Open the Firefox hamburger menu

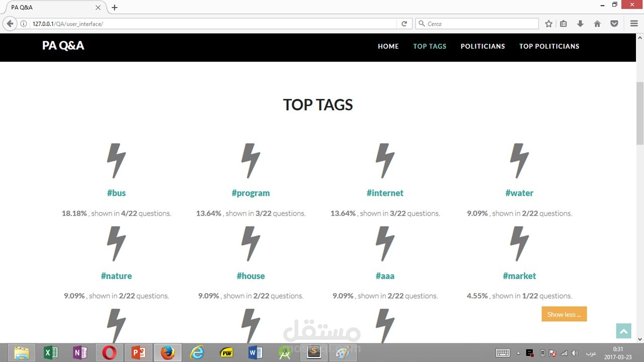tap(634, 24)
